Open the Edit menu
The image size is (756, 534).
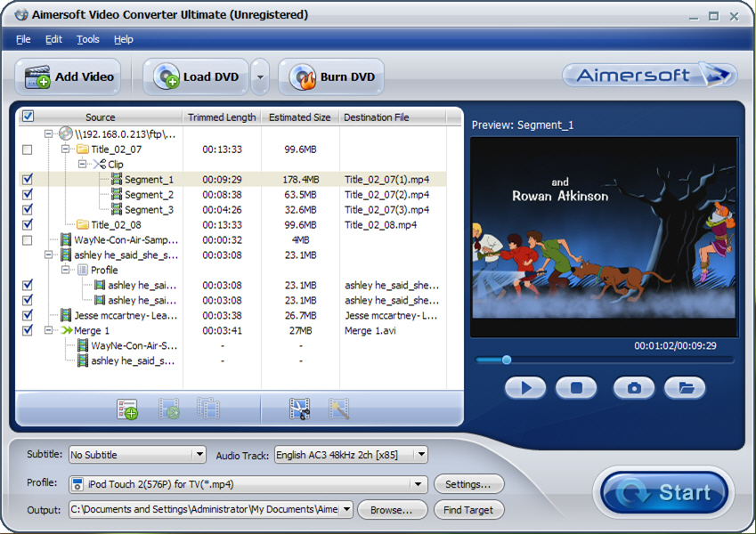coord(53,38)
